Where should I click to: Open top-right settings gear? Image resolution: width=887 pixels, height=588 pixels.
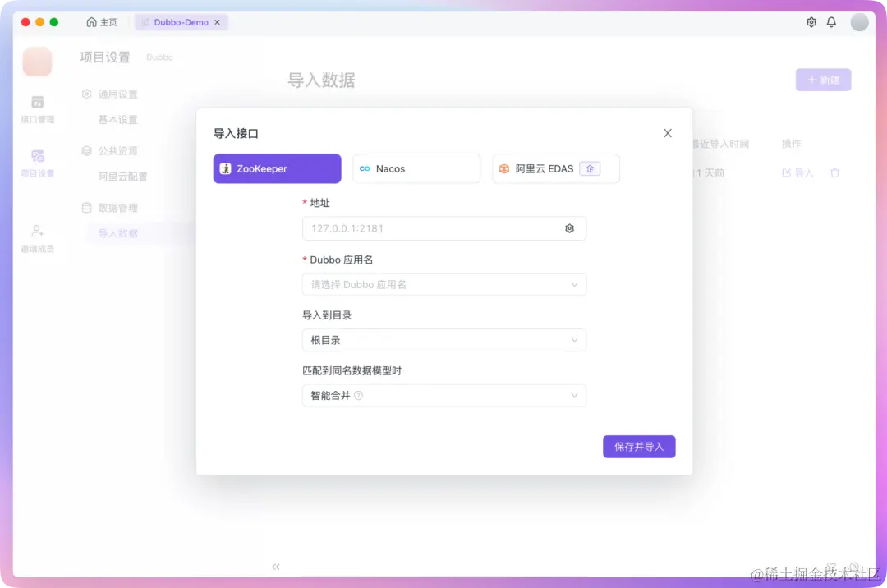tap(811, 22)
